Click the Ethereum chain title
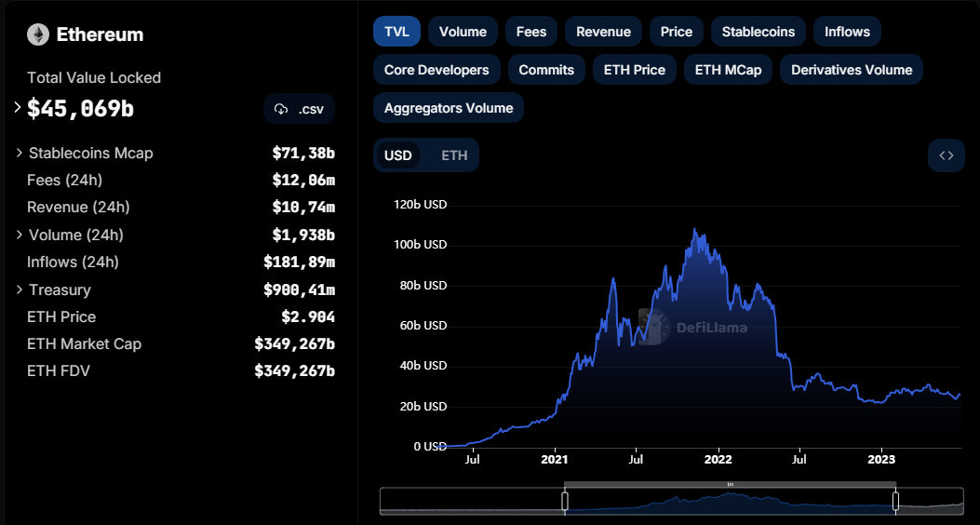Screen dimensions: 980x525 100,34
